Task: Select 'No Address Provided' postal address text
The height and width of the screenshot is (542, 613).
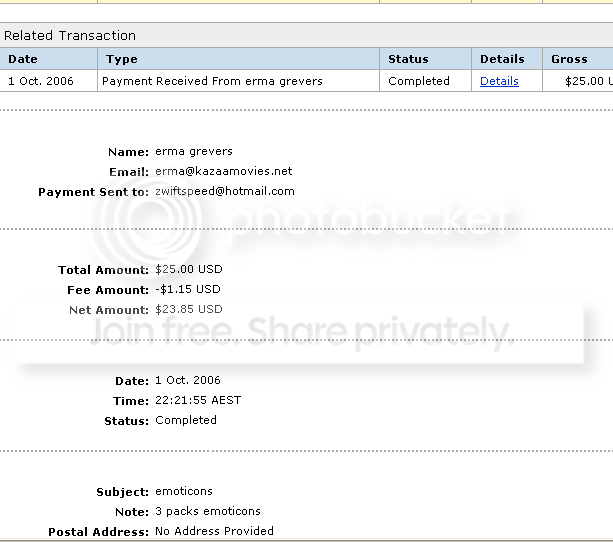Action: tap(214, 531)
